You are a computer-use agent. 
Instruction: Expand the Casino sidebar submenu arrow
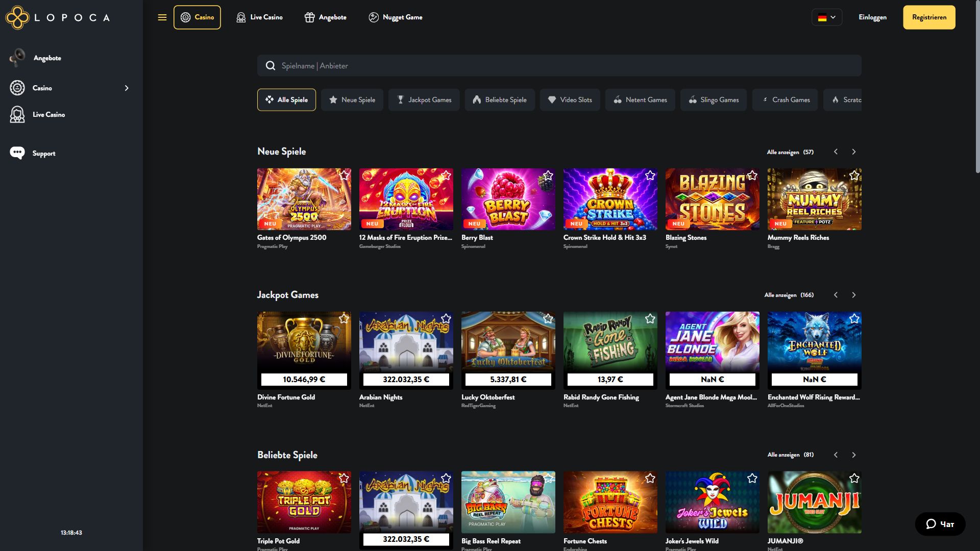127,88
